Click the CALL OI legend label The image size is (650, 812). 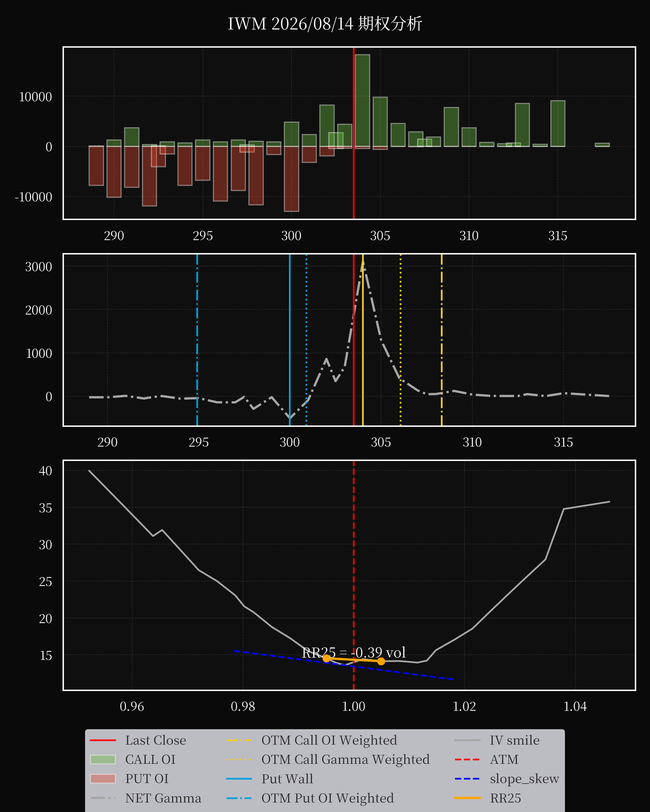click(x=150, y=760)
